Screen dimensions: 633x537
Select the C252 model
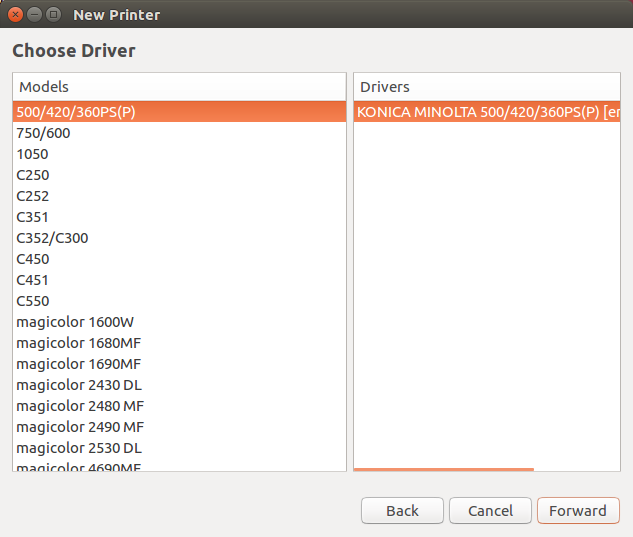click(179, 196)
